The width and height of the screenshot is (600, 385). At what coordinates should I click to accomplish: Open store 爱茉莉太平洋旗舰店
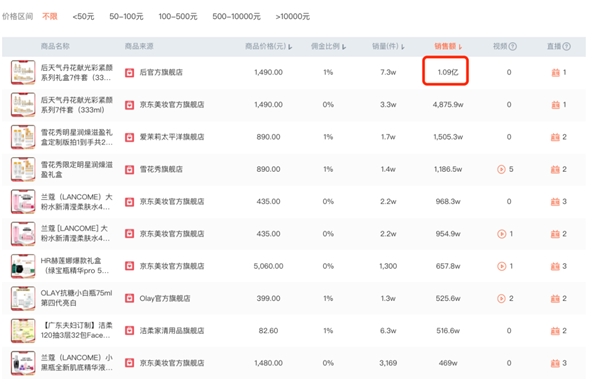coord(172,137)
